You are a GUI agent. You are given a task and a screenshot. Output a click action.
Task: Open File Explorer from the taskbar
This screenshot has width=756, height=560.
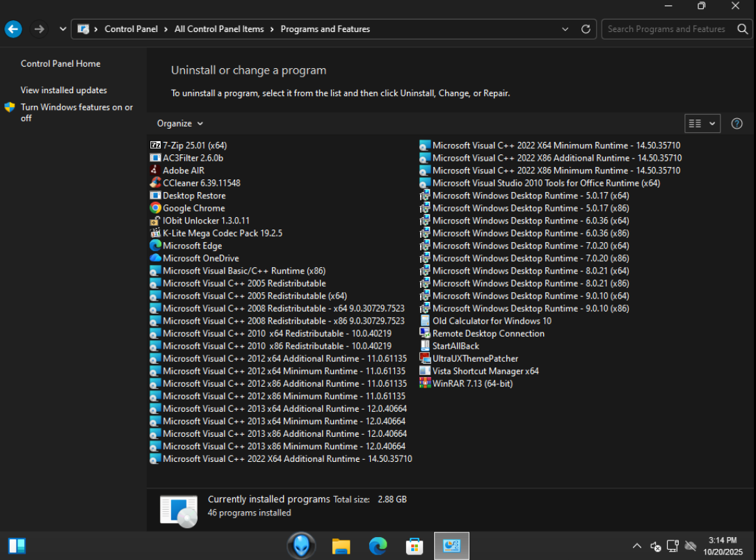pyautogui.click(x=341, y=546)
